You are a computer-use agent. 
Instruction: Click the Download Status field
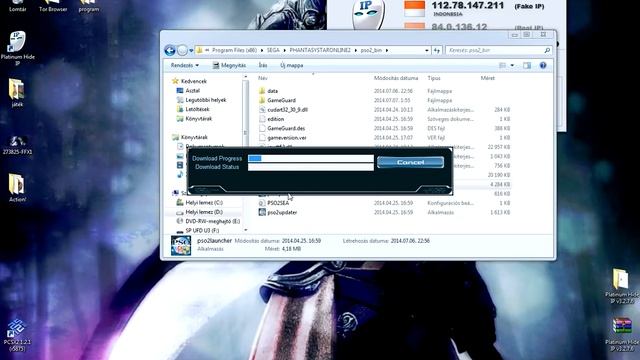coord(311,167)
